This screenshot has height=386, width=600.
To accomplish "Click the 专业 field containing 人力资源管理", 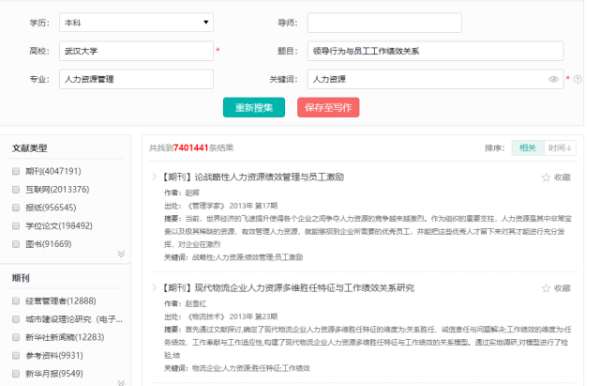I will [136, 79].
